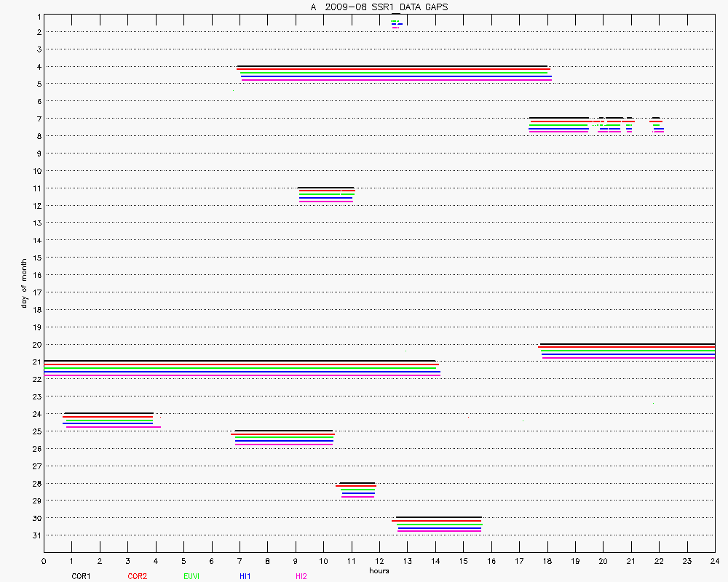Click the "hours" x-axis label
The image size is (728, 582).
pyautogui.click(x=379, y=571)
